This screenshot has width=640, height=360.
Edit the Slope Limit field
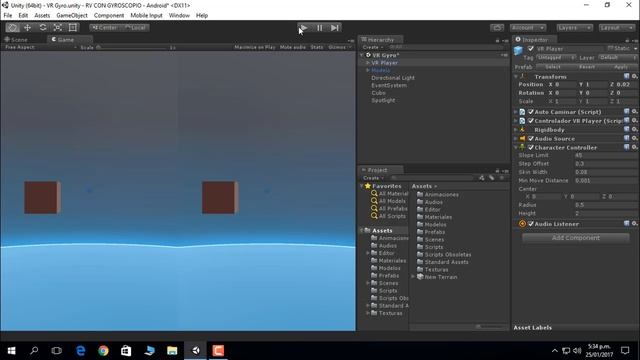[605, 156]
